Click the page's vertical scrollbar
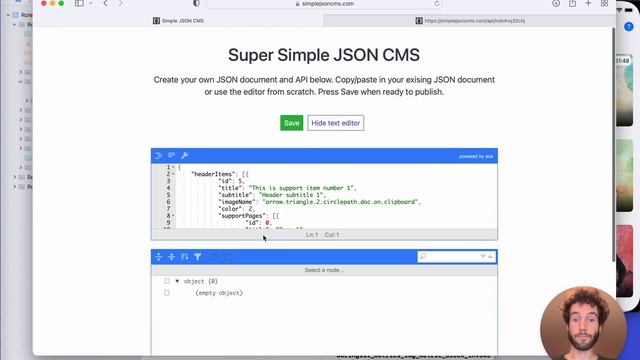The width and height of the screenshot is (640, 360). (x=613, y=145)
